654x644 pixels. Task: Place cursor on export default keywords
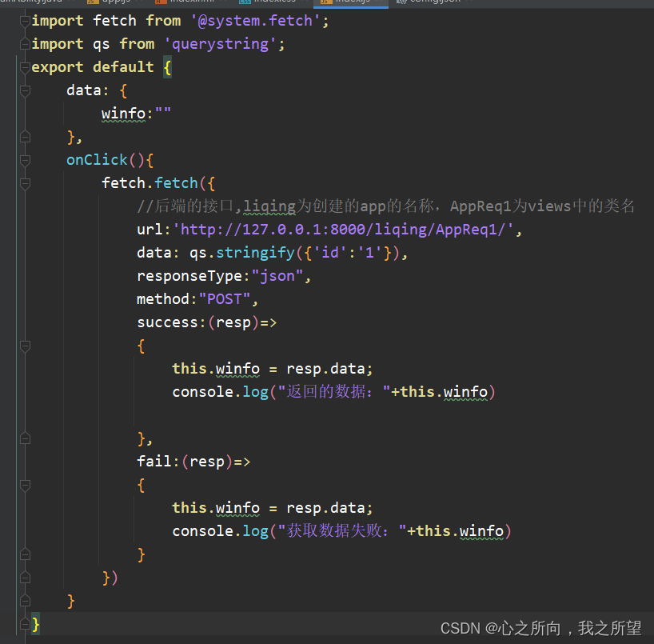93,66
